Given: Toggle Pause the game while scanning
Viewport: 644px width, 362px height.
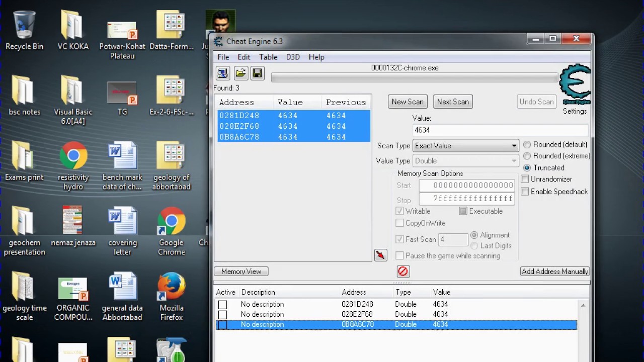Looking at the screenshot, I should tap(399, 255).
